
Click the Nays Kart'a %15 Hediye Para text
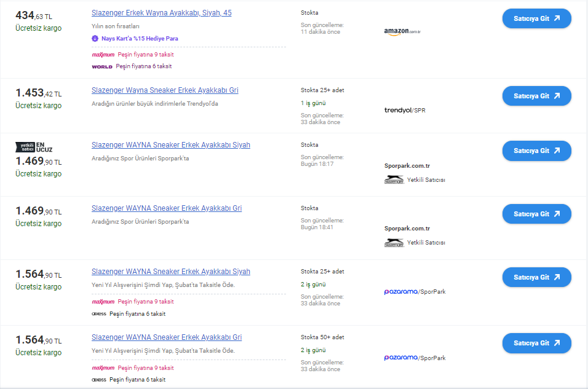(140, 39)
